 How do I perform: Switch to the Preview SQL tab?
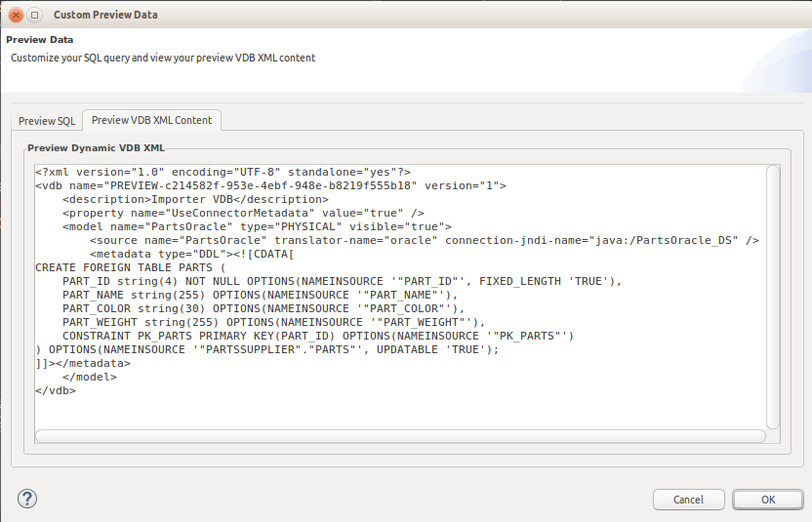(x=47, y=121)
